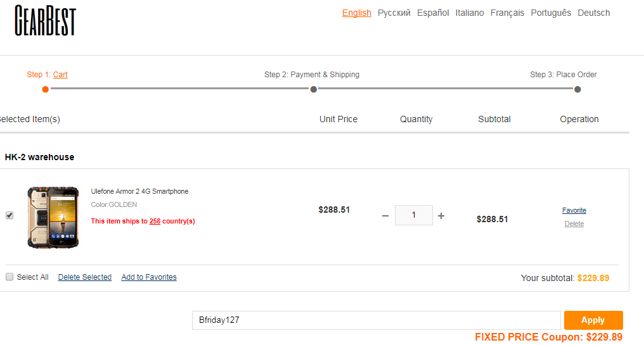The width and height of the screenshot is (644, 345).
Task: Choose the Français language link
Action: [507, 13]
